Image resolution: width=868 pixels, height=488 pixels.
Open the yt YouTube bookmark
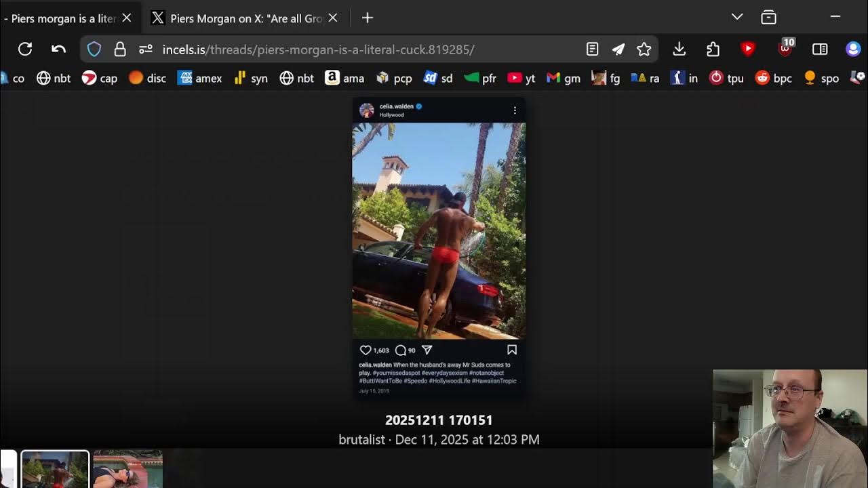(x=521, y=78)
